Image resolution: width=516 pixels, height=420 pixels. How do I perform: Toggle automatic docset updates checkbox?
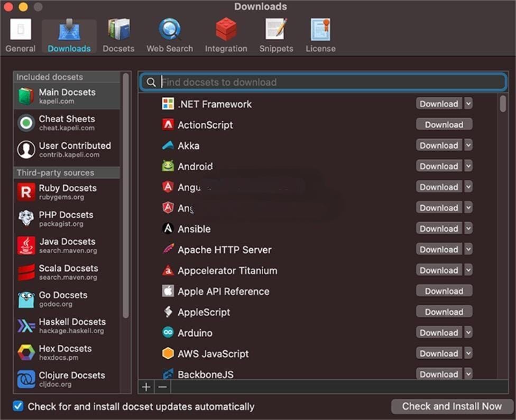[18, 406]
